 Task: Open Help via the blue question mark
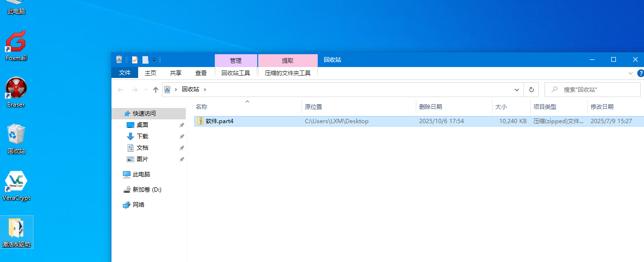pyautogui.click(x=641, y=73)
